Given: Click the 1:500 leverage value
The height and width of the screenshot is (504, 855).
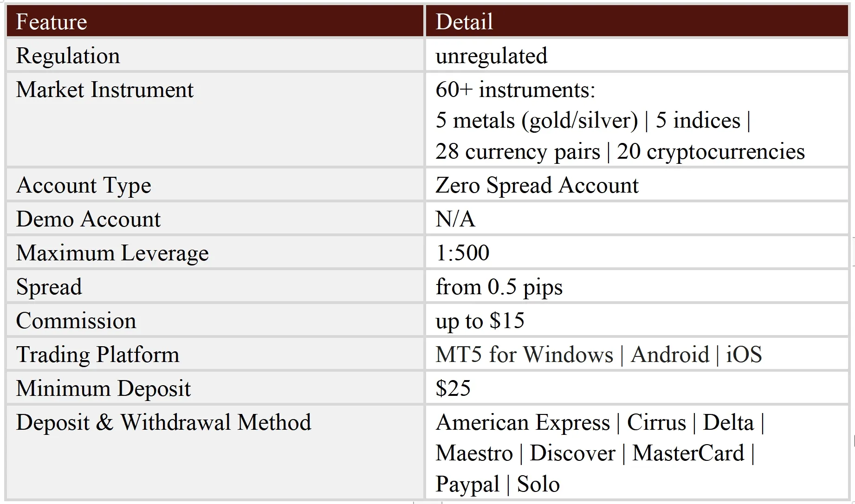Looking at the screenshot, I should (462, 253).
